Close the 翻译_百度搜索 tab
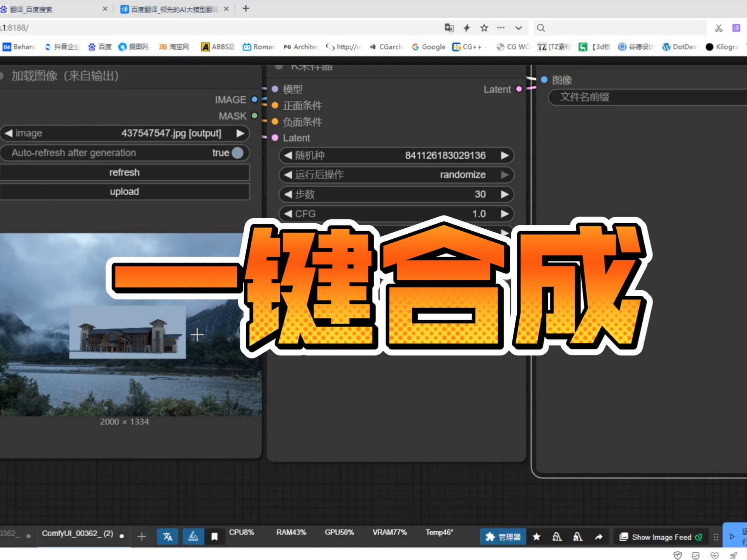 [105, 9]
